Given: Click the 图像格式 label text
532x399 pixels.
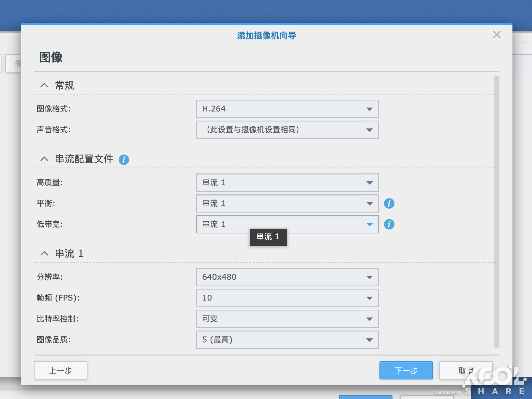Looking at the screenshot, I should click(53, 109).
